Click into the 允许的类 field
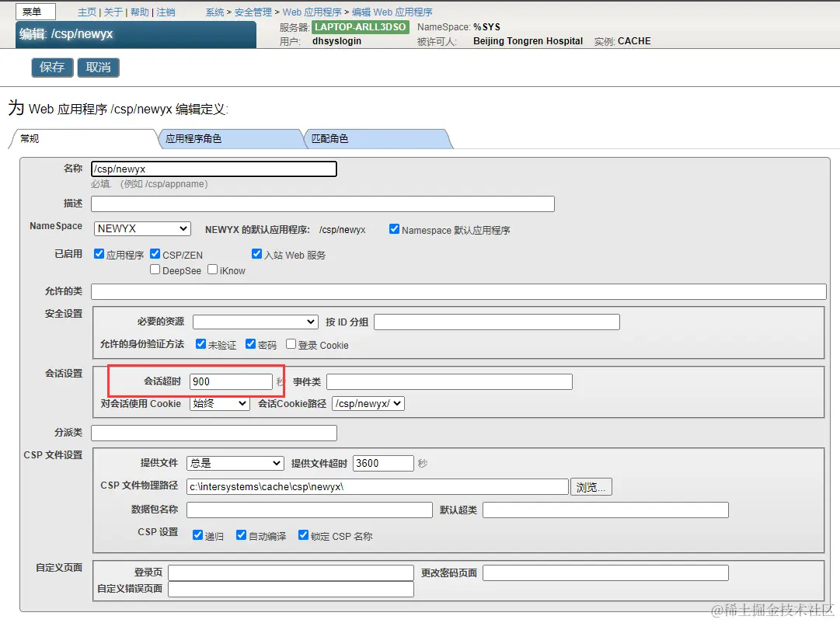This screenshot has width=840, height=623. (x=458, y=292)
